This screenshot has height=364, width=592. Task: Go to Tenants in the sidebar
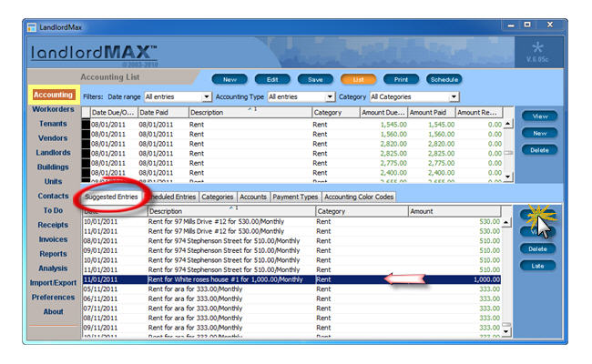click(53, 124)
